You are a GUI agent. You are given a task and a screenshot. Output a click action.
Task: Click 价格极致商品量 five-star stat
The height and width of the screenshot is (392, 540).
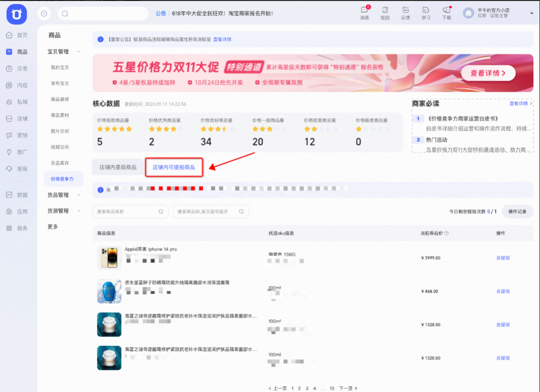pyautogui.click(x=114, y=132)
